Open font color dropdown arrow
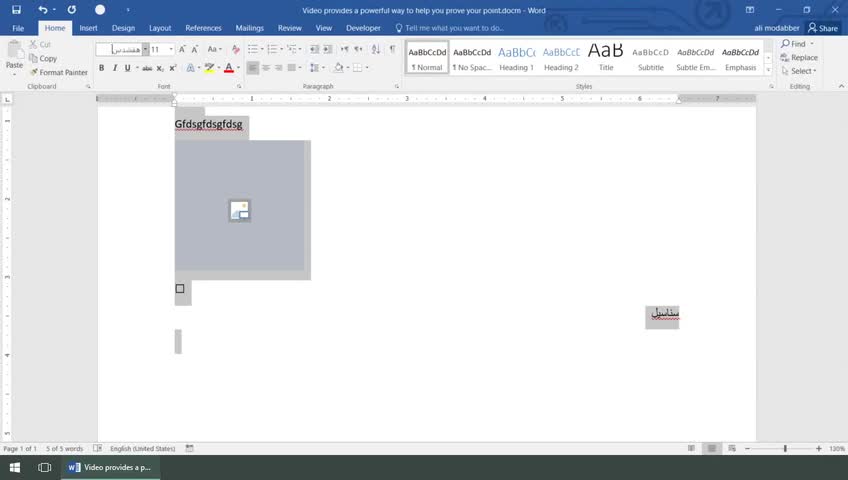The image size is (848, 480). pos(238,68)
